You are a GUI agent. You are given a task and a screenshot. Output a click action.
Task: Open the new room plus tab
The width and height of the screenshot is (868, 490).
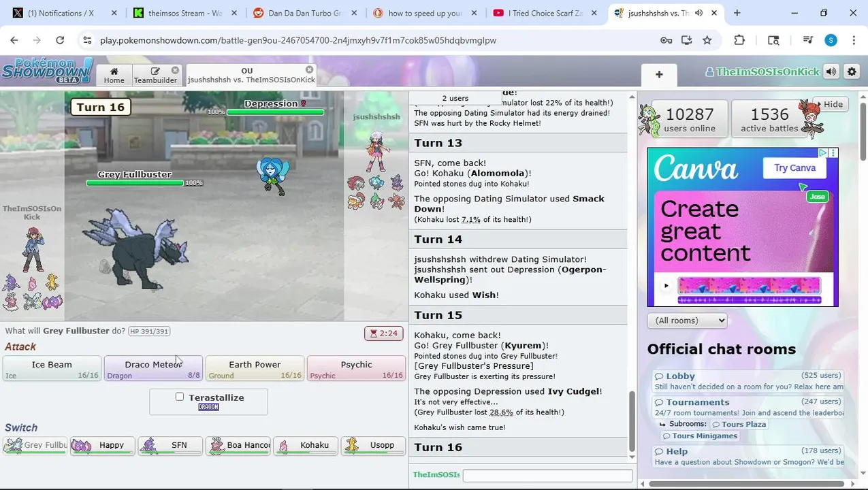point(659,74)
